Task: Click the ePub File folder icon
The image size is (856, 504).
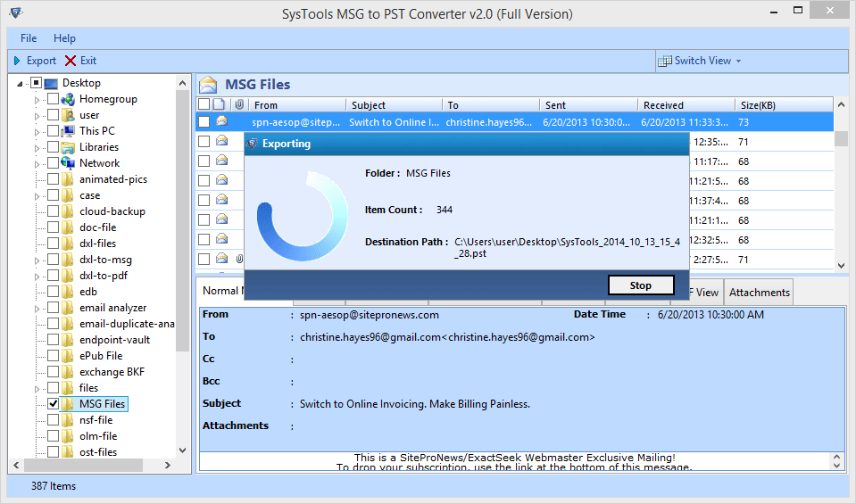Action: tap(68, 356)
